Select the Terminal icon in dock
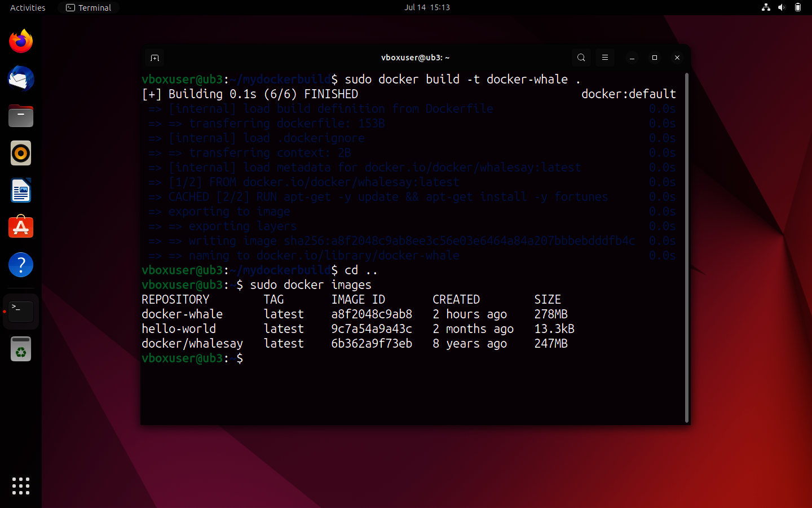Viewport: 812px width, 508px height. [x=21, y=311]
